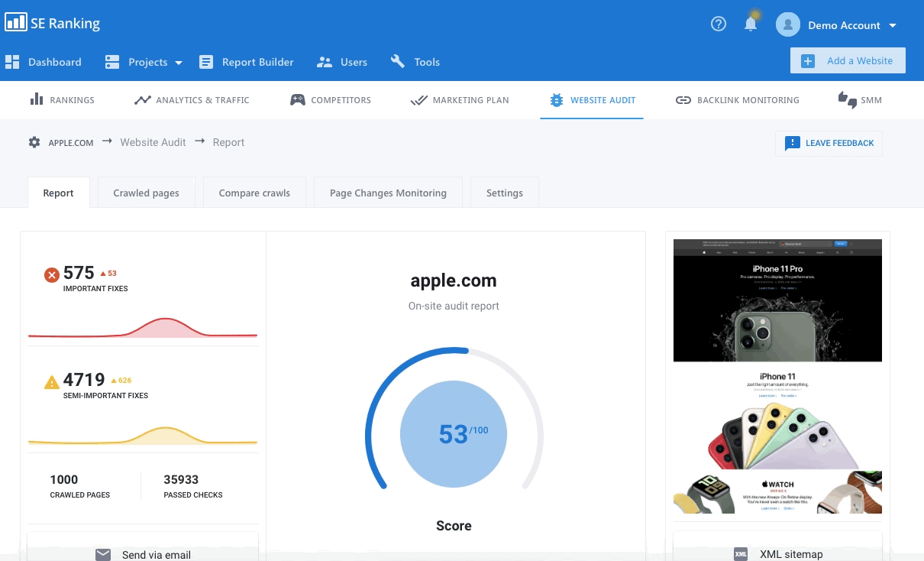Click the XML sitemap file icon

click(x=741, y=554)
